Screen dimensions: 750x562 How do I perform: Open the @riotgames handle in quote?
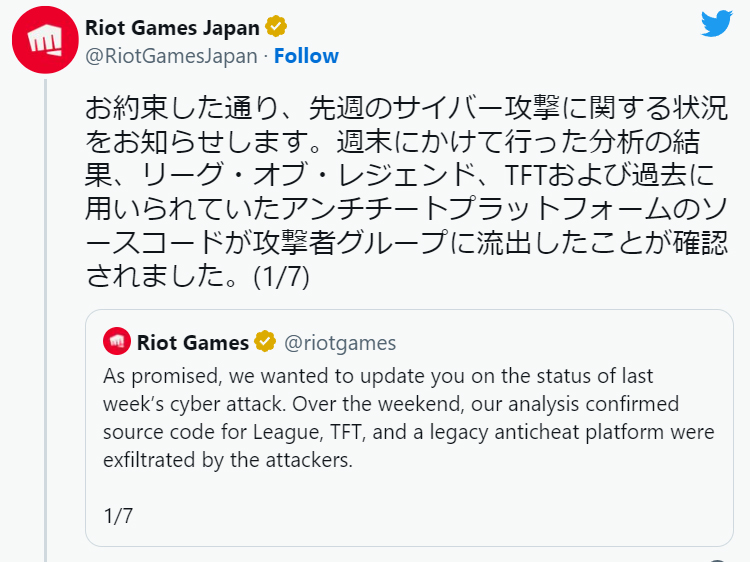pyautogui.click(x=340, y=343)
